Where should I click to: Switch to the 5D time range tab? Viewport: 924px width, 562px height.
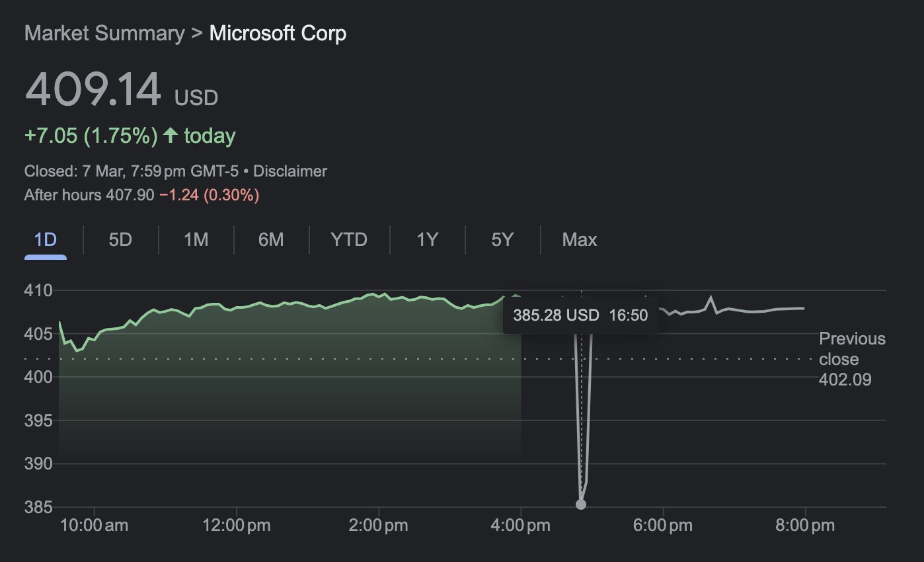[x=120, y=239]
